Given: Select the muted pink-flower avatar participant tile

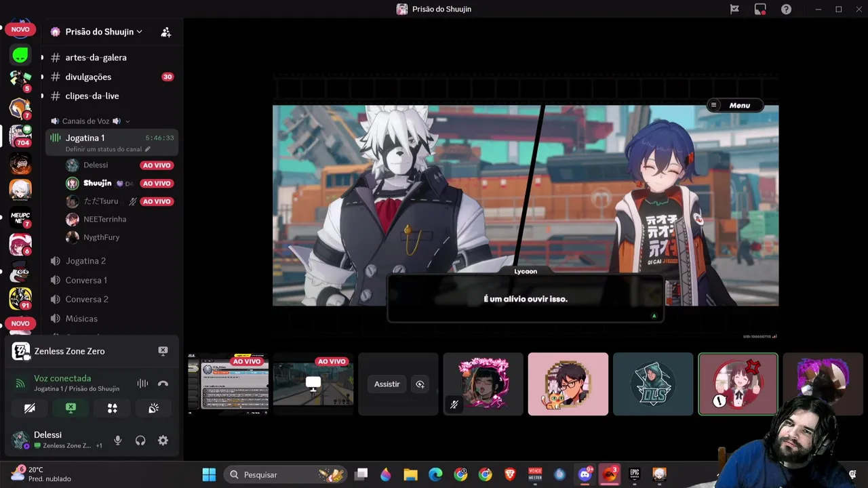Looking at the screenshot, I should pos(484,384).
